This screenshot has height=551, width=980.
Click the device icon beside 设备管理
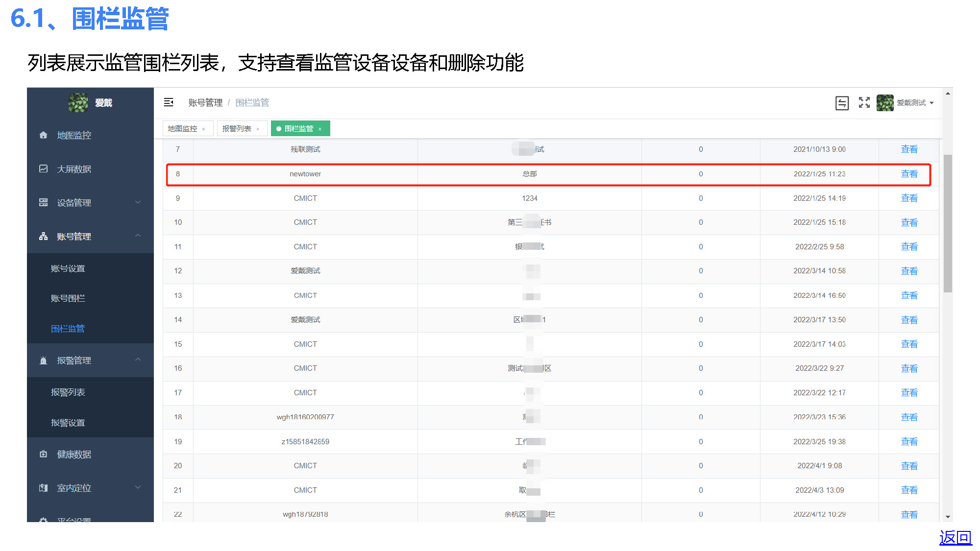(x=44, y=203)
